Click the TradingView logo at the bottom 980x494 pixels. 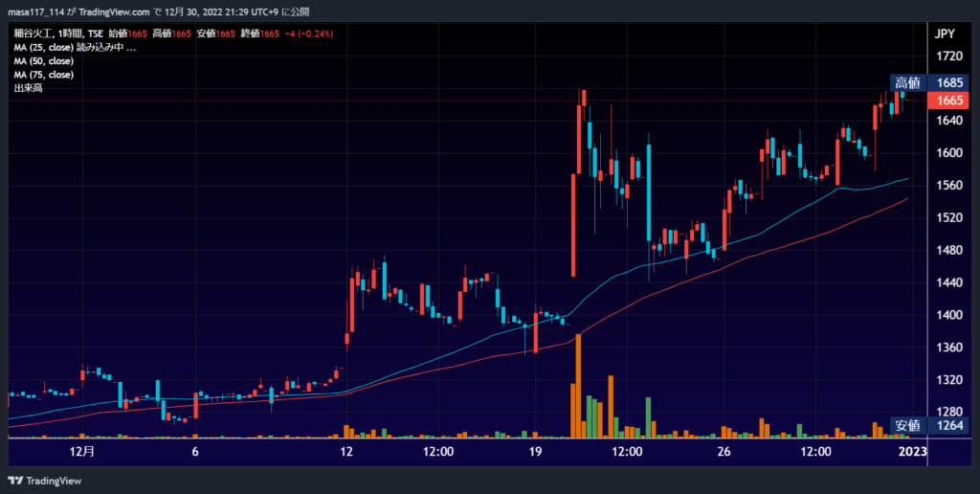coord(44,481)
